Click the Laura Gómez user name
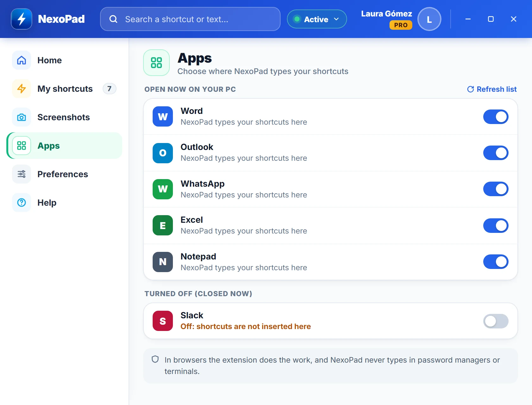This screenshot has width=532, height=405. [386, 14]
